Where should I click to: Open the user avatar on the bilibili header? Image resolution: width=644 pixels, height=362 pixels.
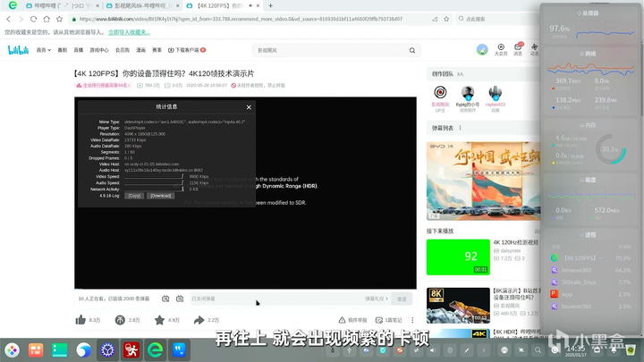click(482, 50)
